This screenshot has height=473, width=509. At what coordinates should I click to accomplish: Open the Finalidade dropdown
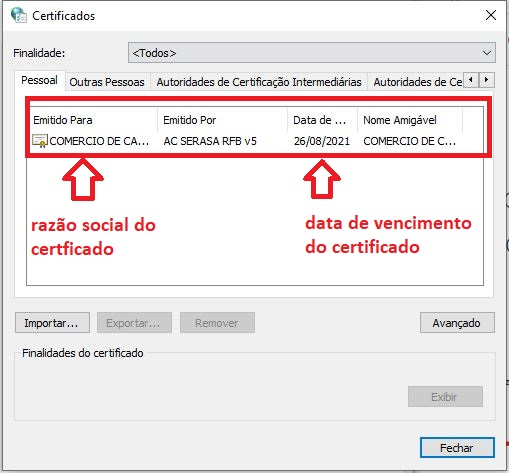point(312,53)
